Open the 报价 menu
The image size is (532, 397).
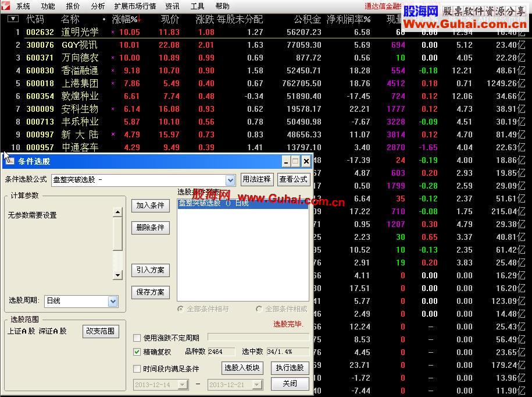[73, 6]
